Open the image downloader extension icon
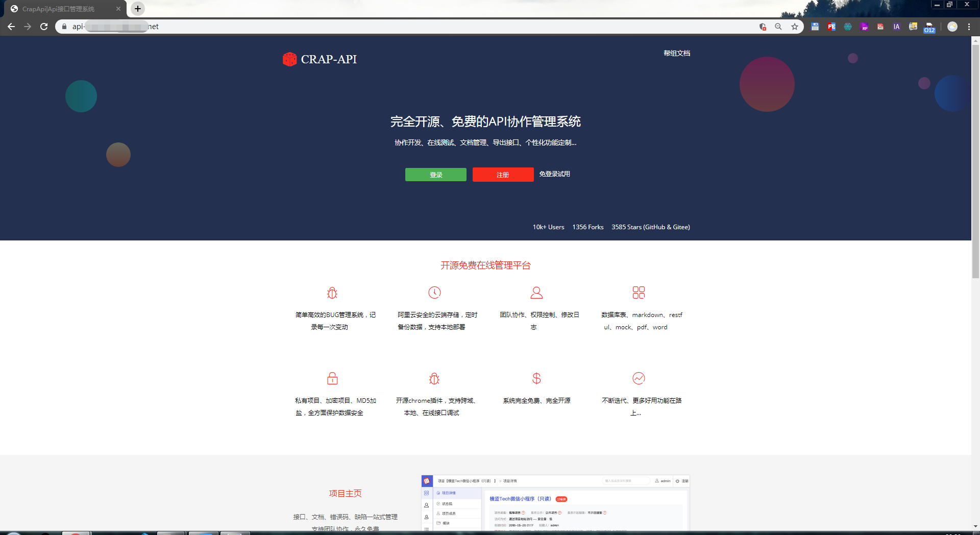980x535 pixels. (x=913, y=27)
